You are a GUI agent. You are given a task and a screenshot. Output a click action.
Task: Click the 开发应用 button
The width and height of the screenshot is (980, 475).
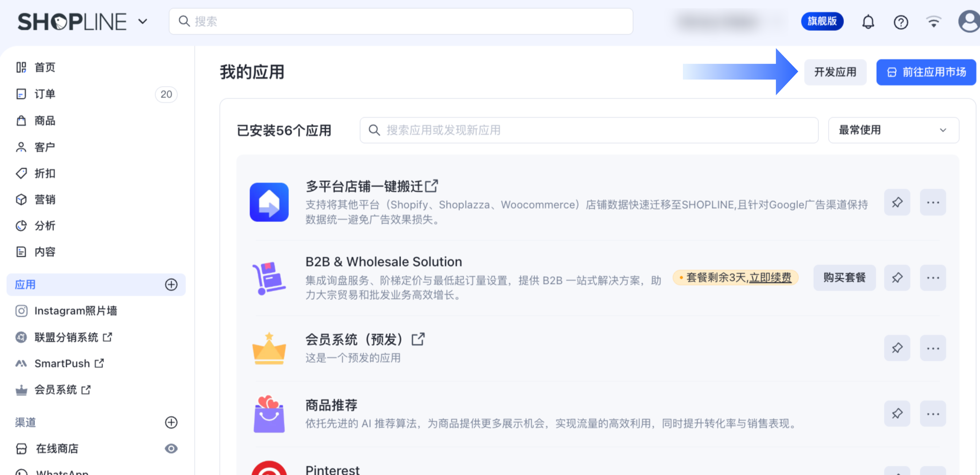(x=835, y=72)
